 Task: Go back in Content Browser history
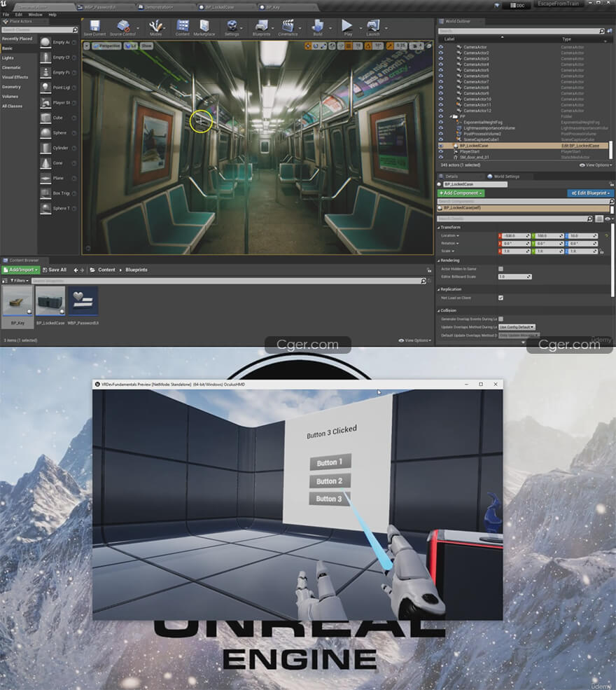76,270
